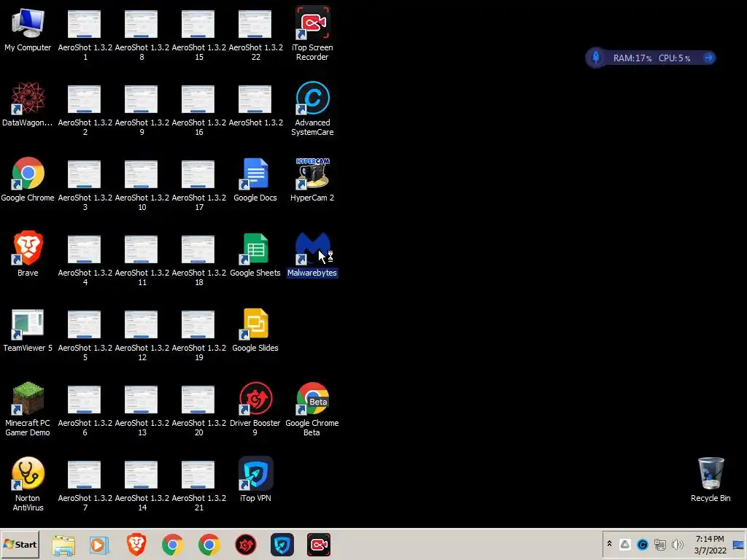
Task: Select the AeroShot 1.3.2 3 file thumbnail
Action: tap(85, 174)
